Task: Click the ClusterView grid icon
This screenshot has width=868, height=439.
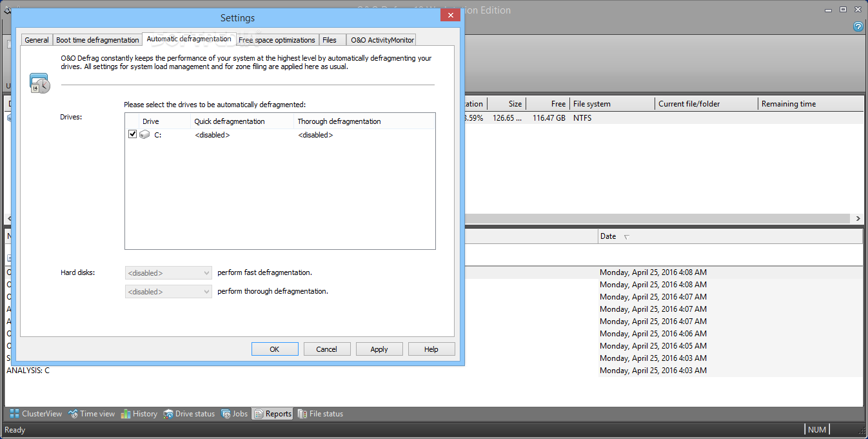Action: coord(14,414)
